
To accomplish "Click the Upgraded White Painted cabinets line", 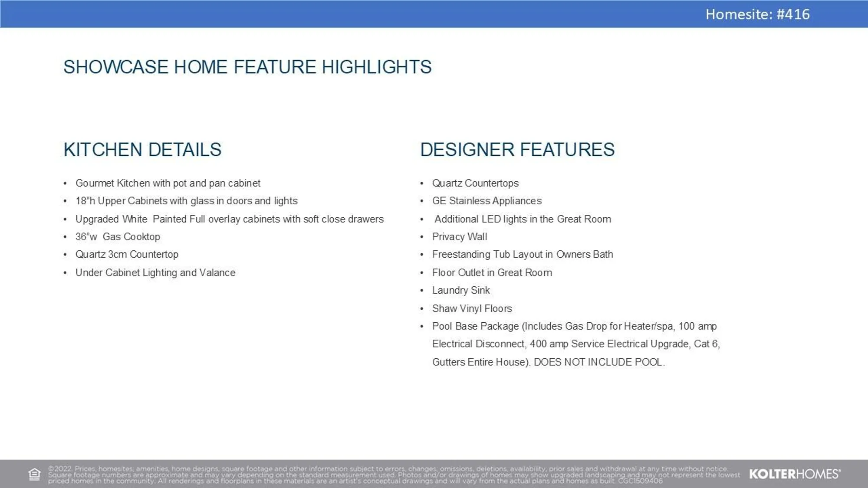I will 230,219.
